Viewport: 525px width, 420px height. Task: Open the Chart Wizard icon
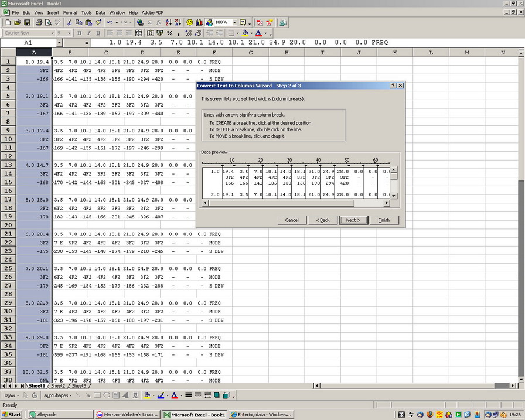coord(199,22)
